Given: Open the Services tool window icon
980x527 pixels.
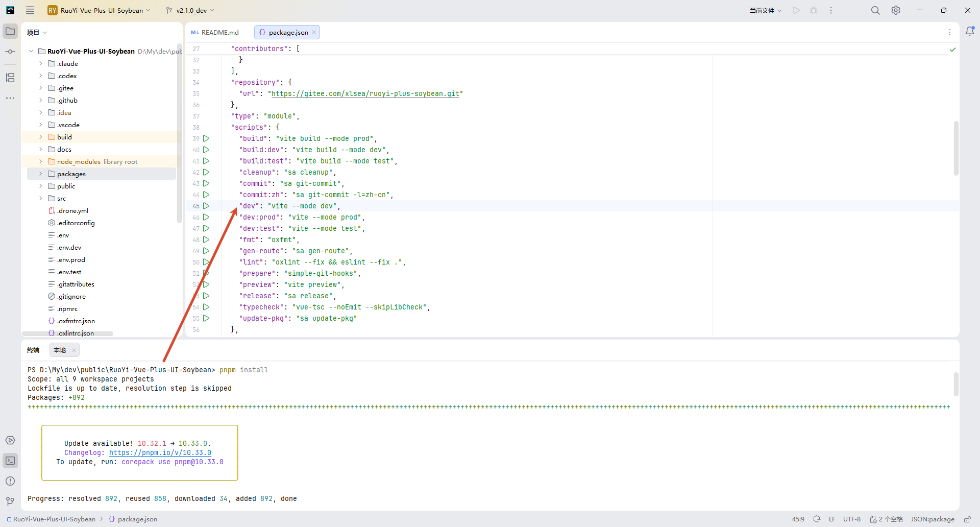Looking at the screenshot, I should coord(10,440).
